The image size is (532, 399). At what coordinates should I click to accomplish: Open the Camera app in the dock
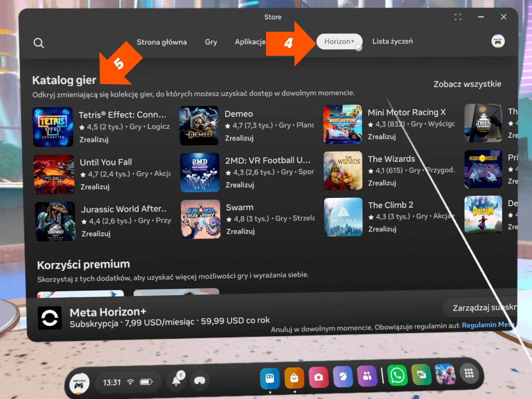tap(318, 377)
